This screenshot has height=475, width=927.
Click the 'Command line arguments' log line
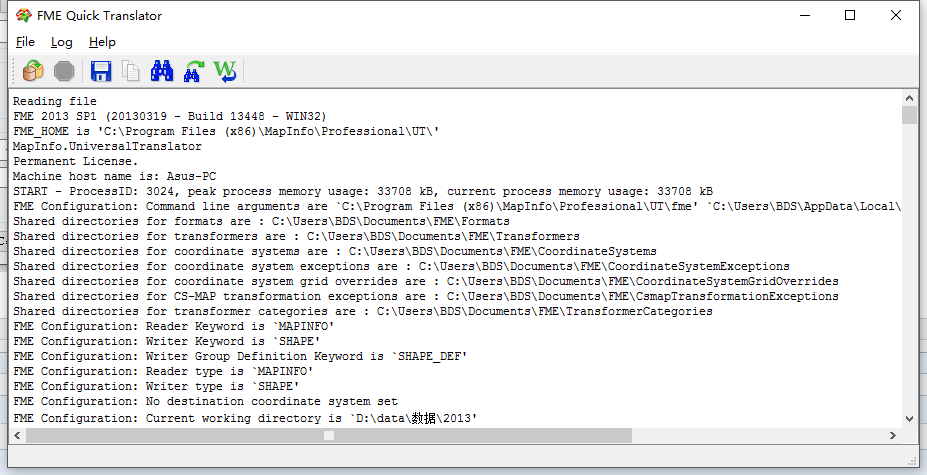pyautogui.click(x=457, y=206)
